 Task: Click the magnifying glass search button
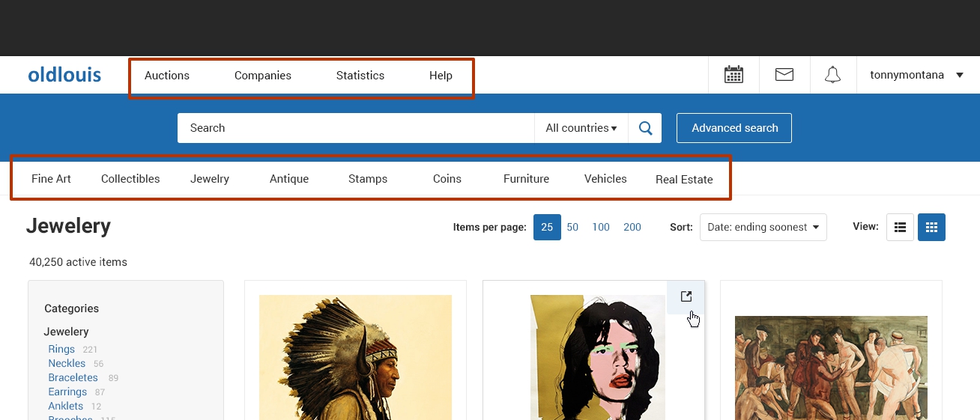click(x=645, y=128)
